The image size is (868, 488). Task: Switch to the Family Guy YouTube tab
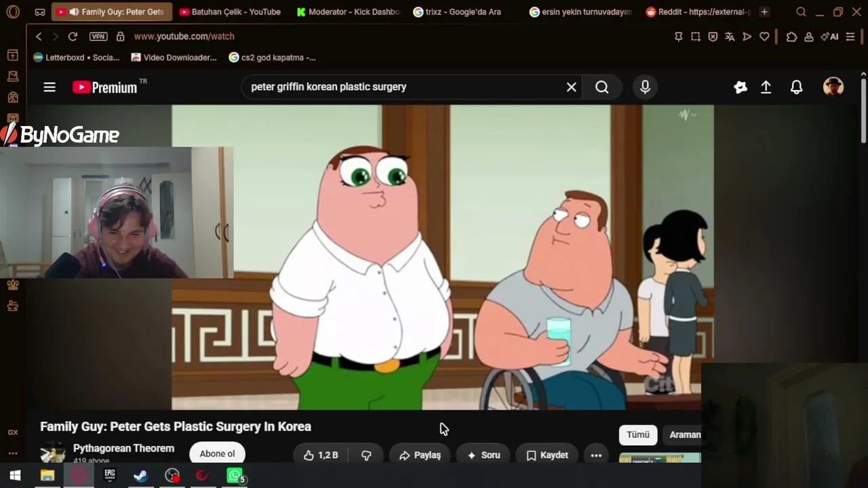[x=111, y=12]
